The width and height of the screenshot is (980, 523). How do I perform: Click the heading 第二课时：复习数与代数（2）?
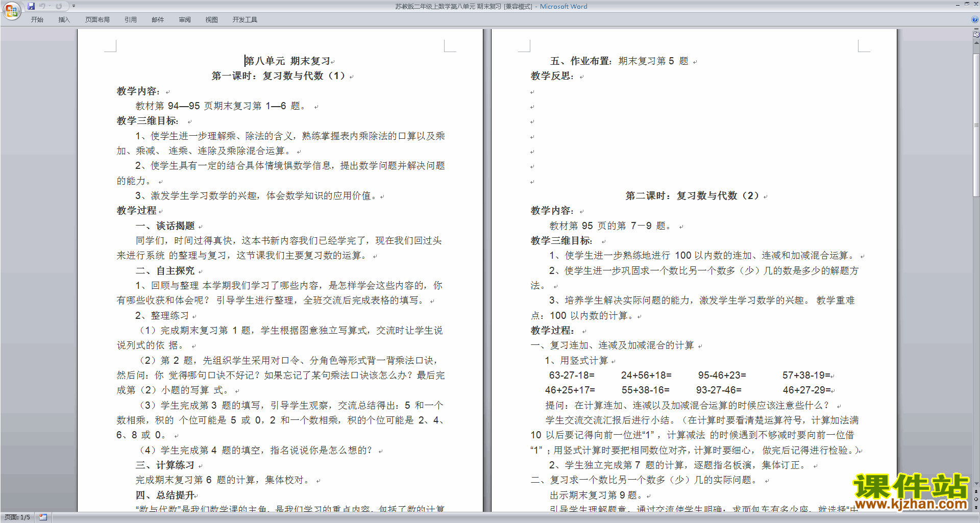coord(693,196)
